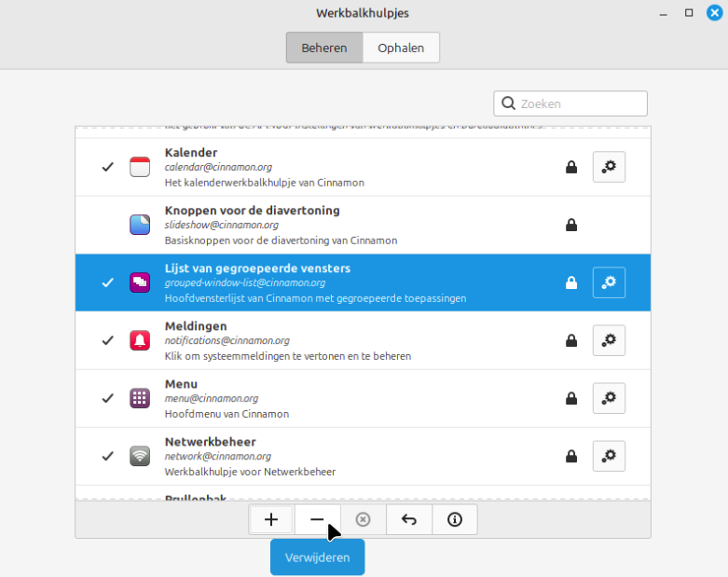Open configuration gear for grouped window list

point(609,282)
